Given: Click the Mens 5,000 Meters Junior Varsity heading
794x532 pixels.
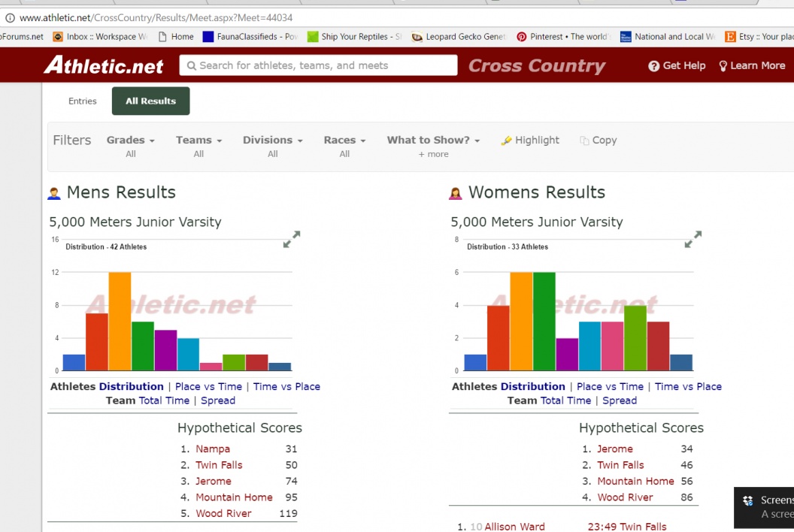Looking at the screenshot, I should click(135, 222).
